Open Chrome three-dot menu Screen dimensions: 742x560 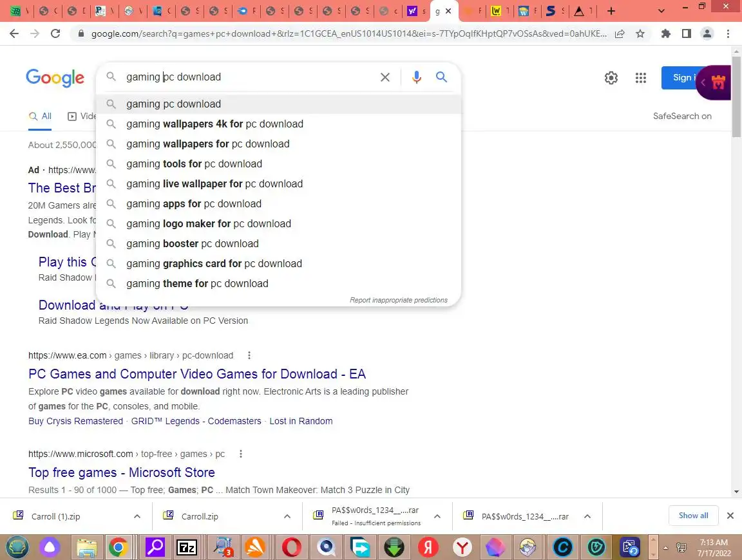[728, 33]
